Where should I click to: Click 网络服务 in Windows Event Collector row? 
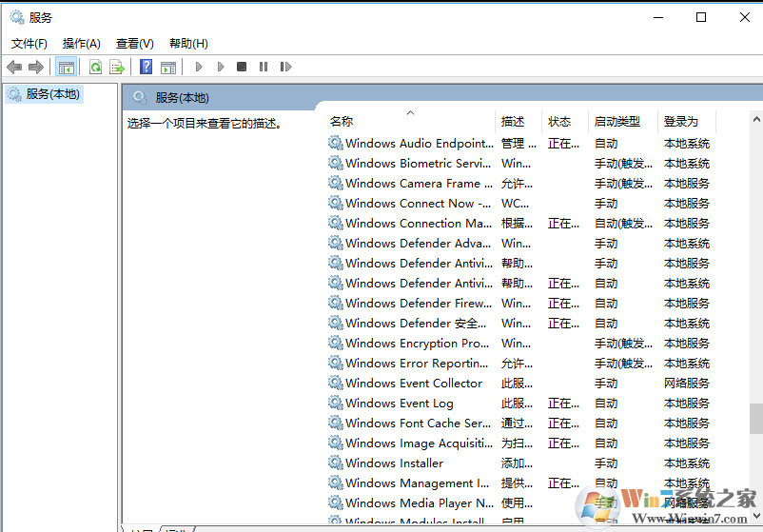tap(687, 384)
